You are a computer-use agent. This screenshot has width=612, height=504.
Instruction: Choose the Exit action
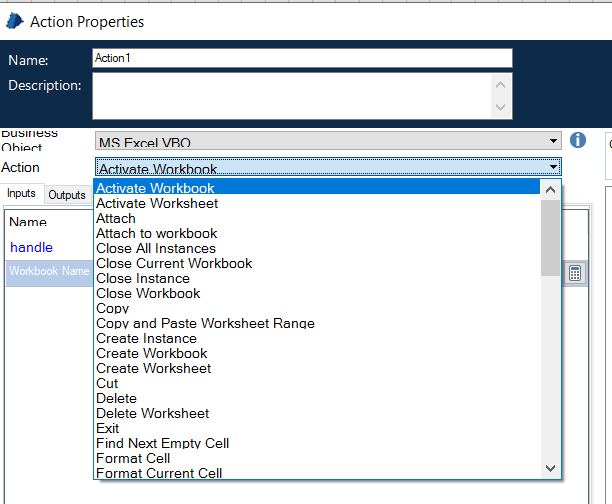click(x=317, y=428)
